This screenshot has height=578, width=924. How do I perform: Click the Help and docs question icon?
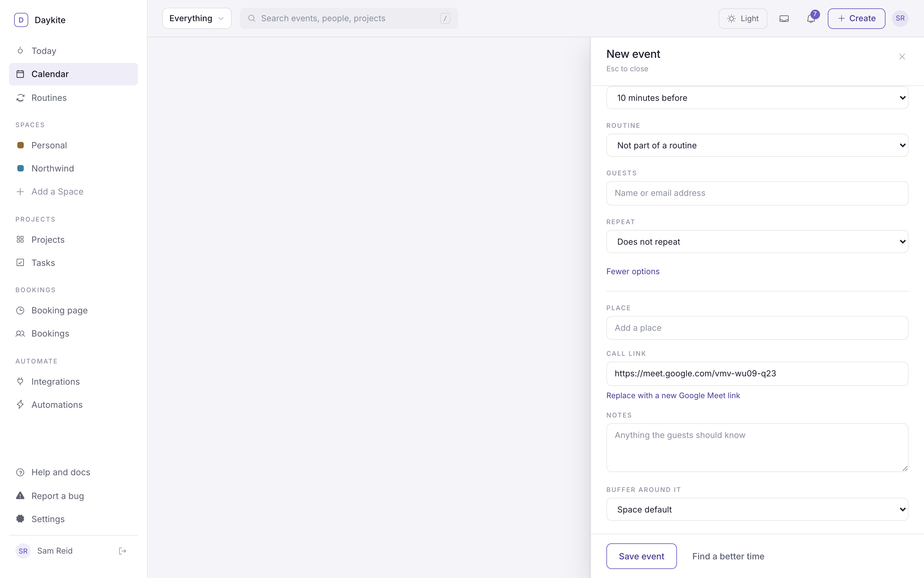point(20,472)
